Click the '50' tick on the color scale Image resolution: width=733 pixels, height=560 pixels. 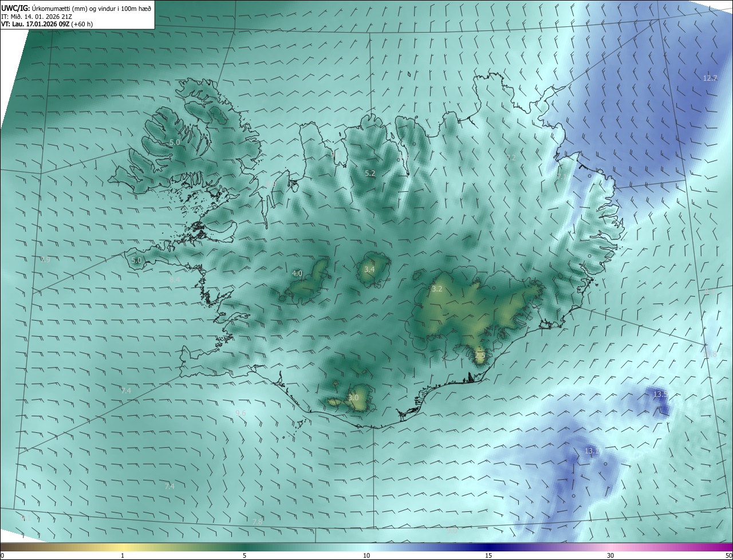pyautogui.click(x=728, y=555)
